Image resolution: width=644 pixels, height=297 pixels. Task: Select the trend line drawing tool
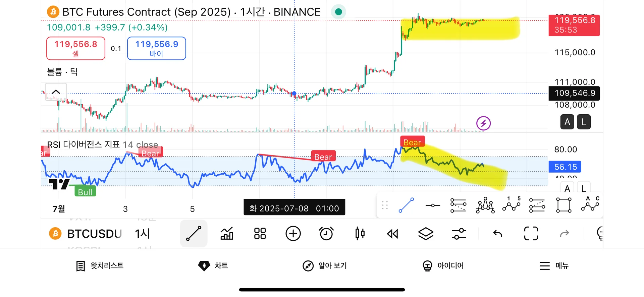pos(194,234)
